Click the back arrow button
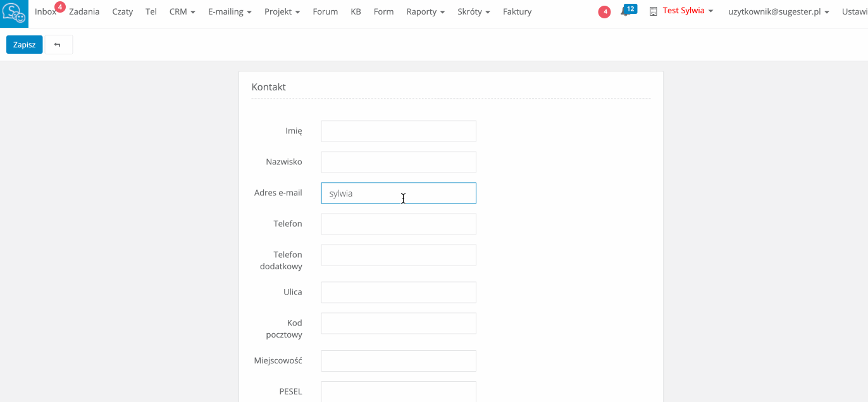 (x=58, y=45)
